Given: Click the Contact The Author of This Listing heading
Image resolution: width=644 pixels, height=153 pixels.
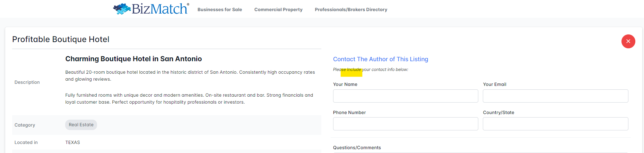Looking at the screenshot, I should (381, 59).
